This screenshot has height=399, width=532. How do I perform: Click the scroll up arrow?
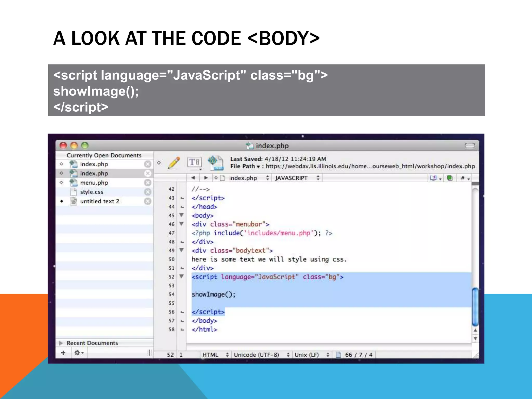(x=475, y=330)
